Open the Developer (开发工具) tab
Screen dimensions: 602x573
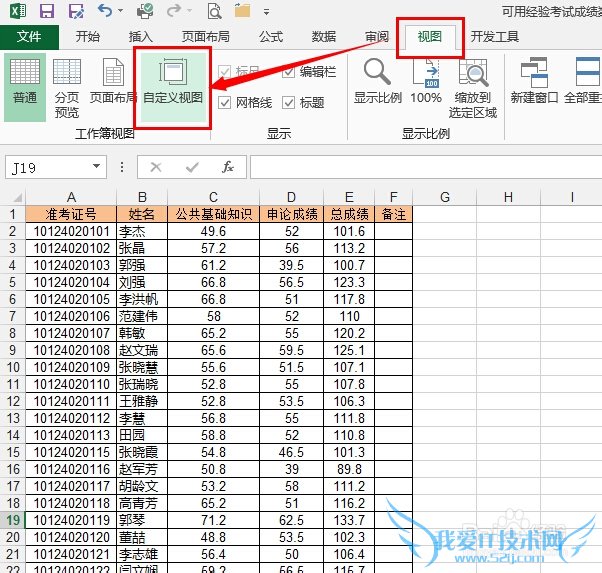tap(495, 37)
